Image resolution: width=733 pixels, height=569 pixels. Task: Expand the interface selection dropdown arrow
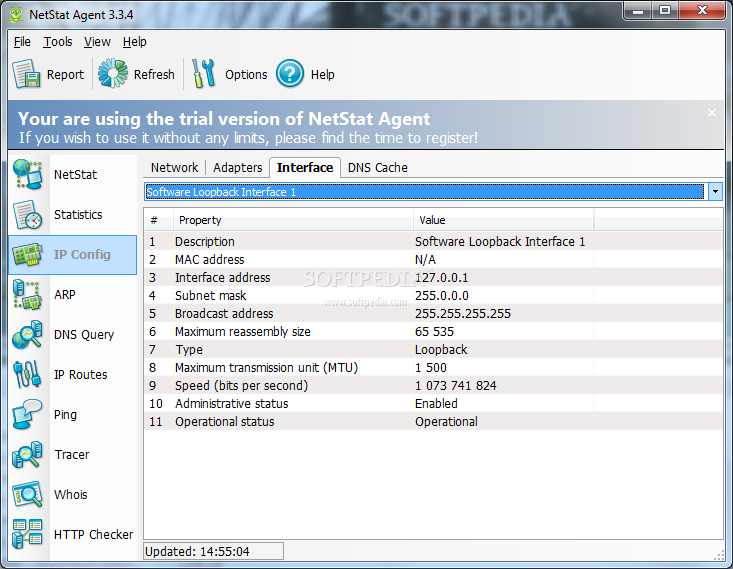(715, 192)
